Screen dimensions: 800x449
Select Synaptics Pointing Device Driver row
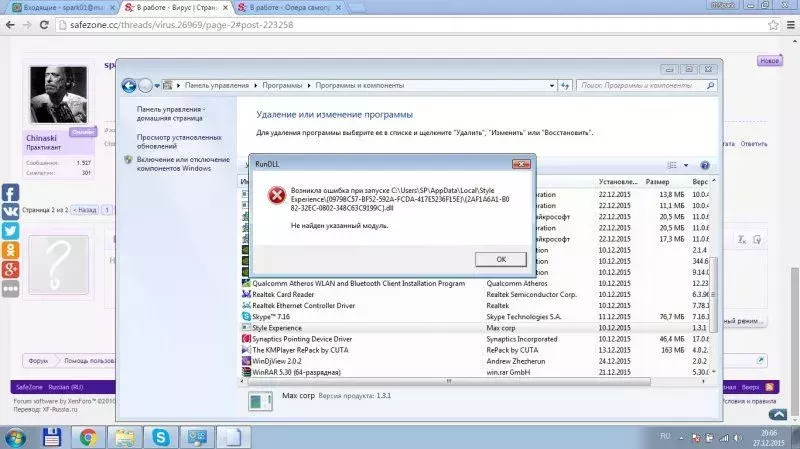pyautogui.click(x=475, y=339)
